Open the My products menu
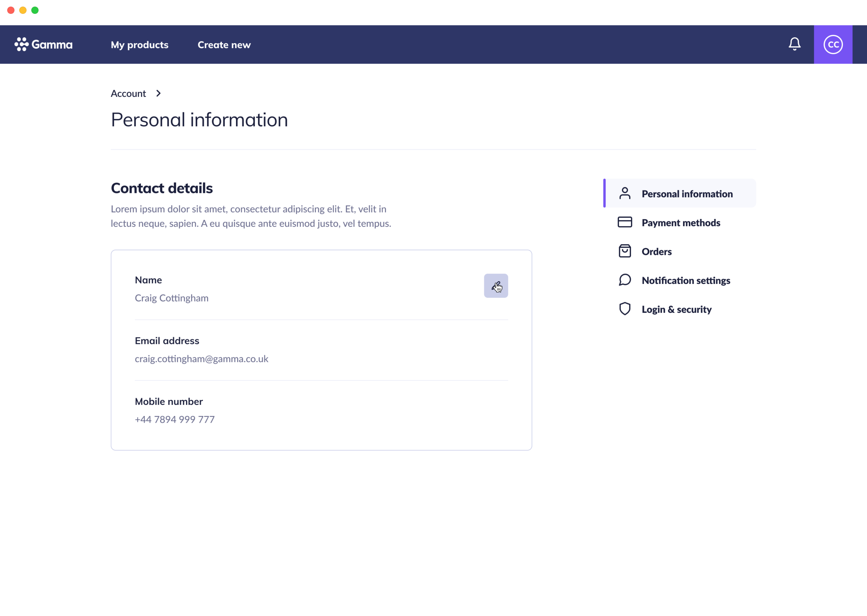Image resolution: width=867 pixels, height=616 pixels. (140, 44)
